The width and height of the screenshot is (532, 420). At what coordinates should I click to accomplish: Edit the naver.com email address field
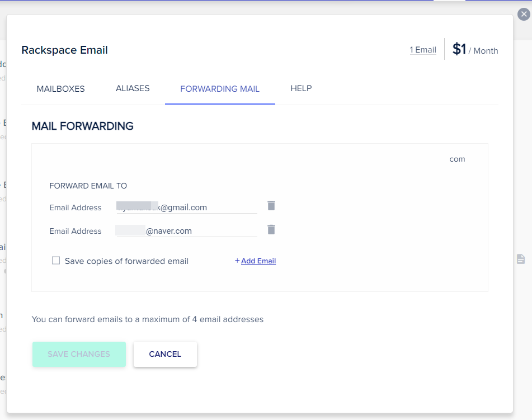(x=187, y=231)
